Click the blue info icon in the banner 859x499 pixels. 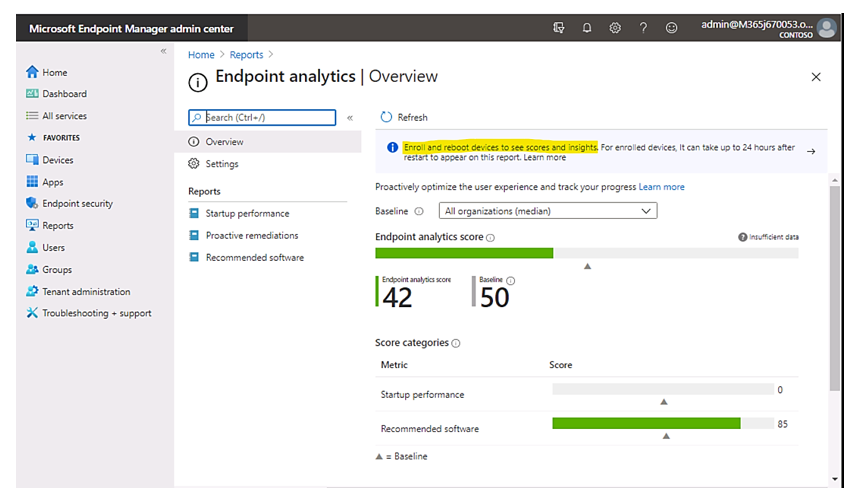tap(392, 147)
